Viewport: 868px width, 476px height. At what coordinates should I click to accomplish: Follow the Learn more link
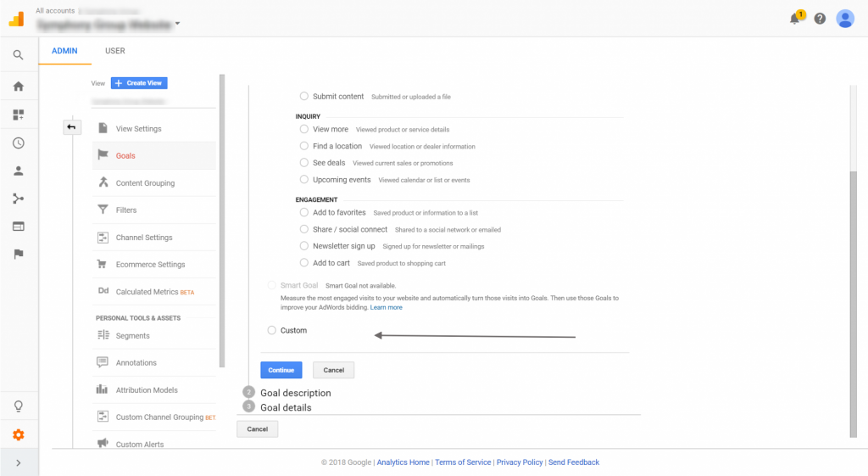[x=386, y=307]
